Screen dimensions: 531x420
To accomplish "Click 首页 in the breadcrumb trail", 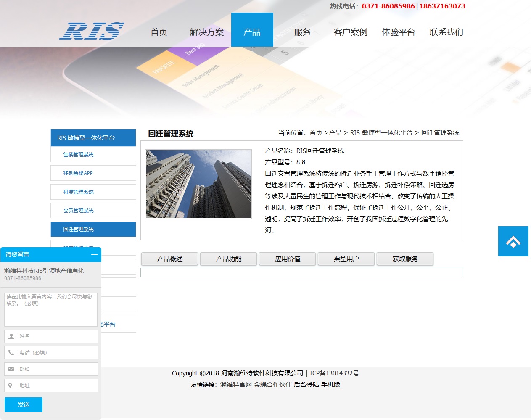I will (x=316, y=132).
